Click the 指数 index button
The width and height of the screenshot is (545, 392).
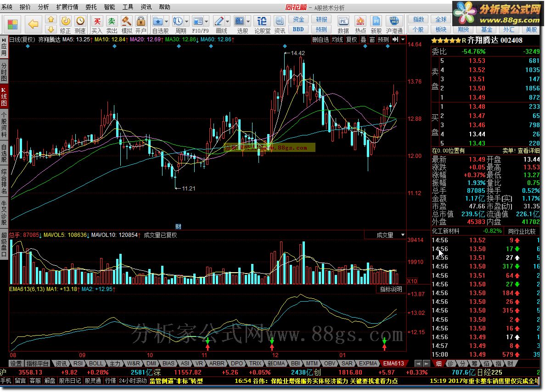click(x=418, y=19)
